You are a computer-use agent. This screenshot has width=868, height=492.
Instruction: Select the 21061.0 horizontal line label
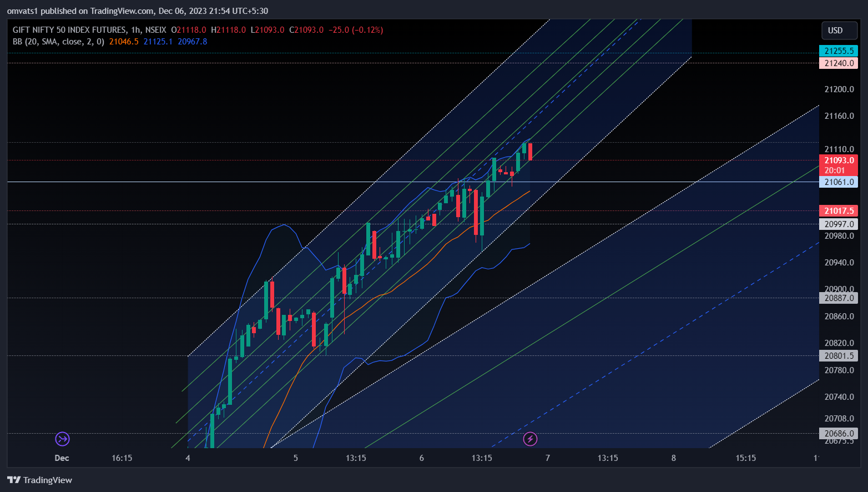click(x=839, y=182)
